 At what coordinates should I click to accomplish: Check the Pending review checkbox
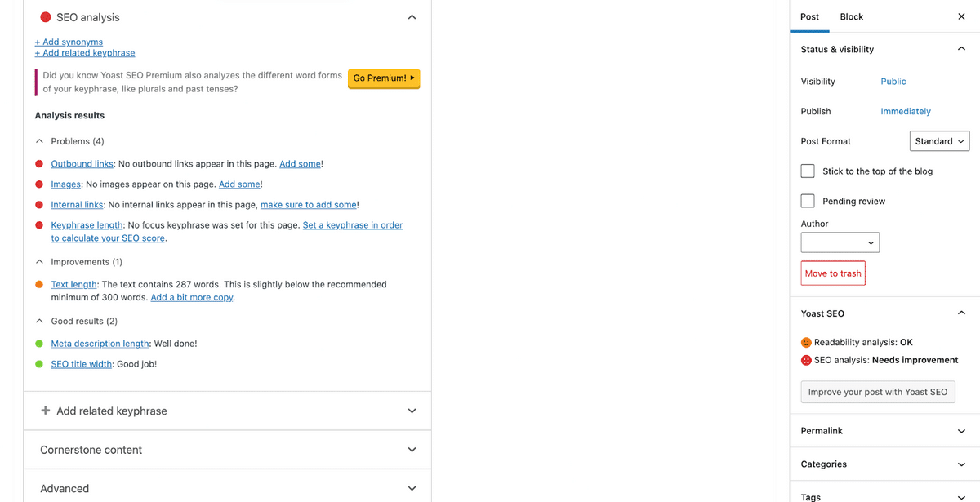808,201
